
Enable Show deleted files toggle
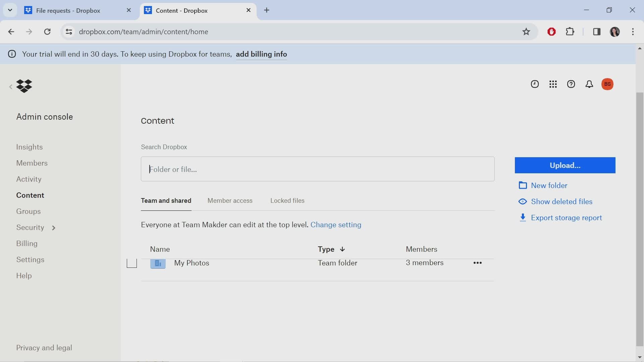click(561, 201)
